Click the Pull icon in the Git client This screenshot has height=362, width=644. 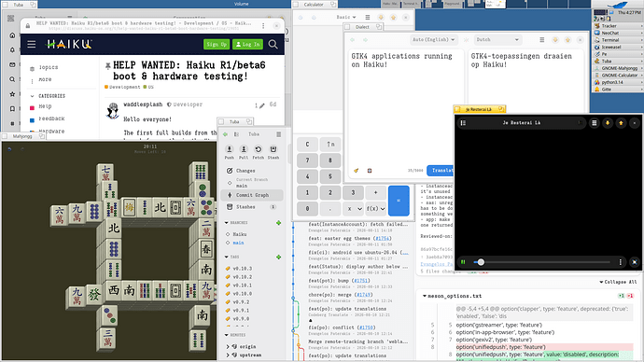(244, 149)
